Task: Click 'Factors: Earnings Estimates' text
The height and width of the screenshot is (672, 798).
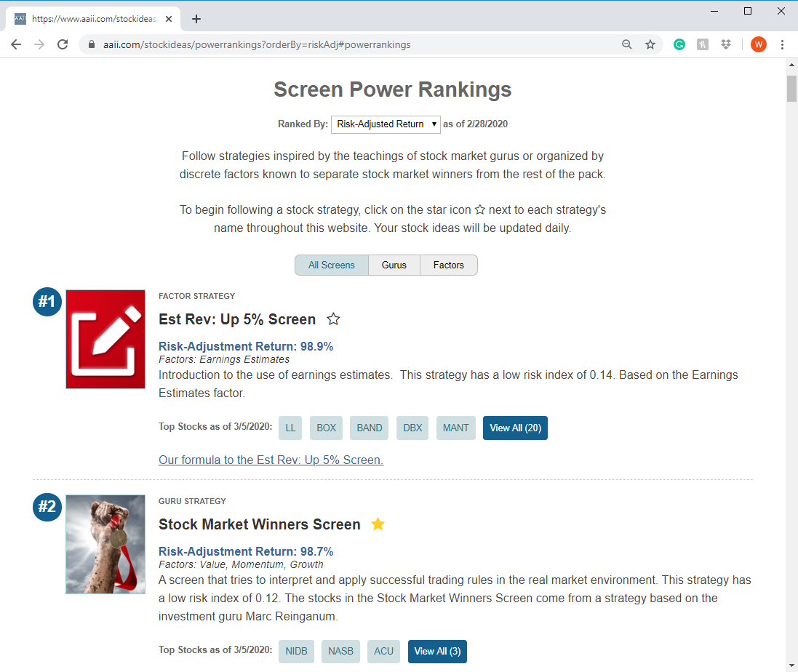Action: pyautogui.click(x=224, y=360)
